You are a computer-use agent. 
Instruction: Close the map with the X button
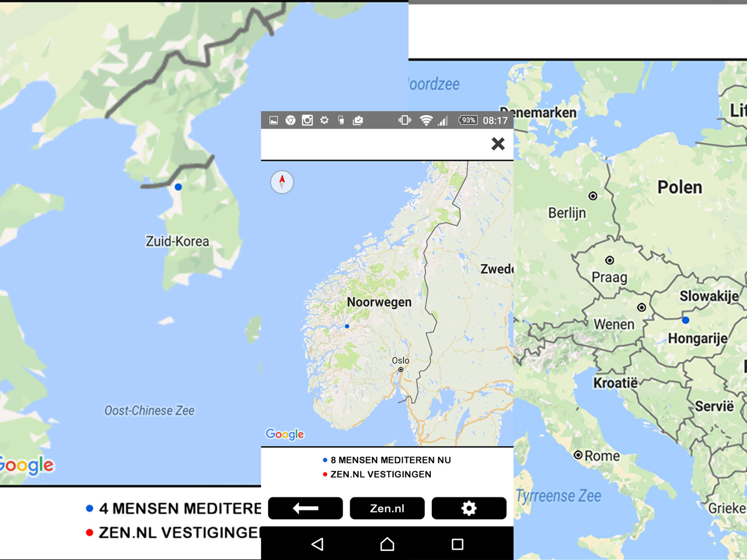[x=498, y=144]
